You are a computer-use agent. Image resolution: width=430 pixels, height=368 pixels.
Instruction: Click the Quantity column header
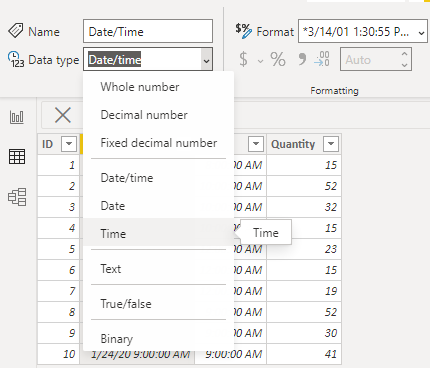[304, 144]
